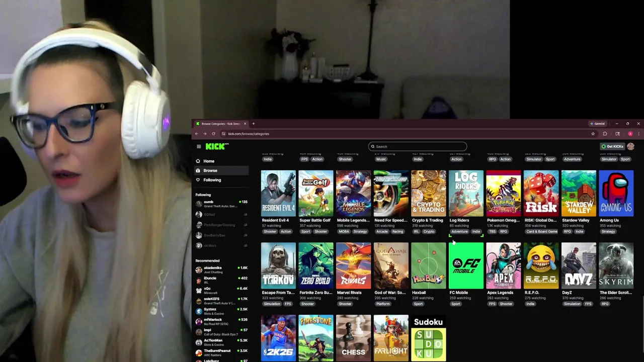Open the Firestone cover

click(316, 338)
